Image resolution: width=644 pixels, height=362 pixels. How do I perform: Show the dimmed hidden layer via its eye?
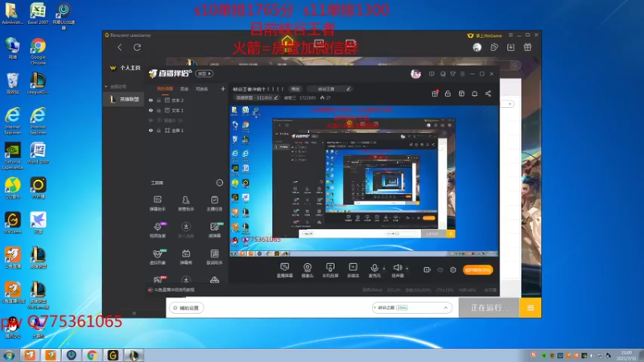151,120
